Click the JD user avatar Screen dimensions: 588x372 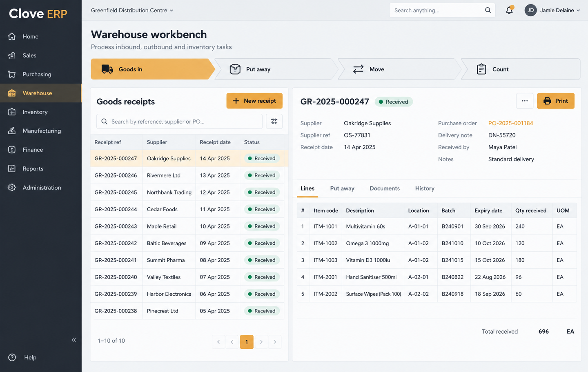(x=530, y=10)
